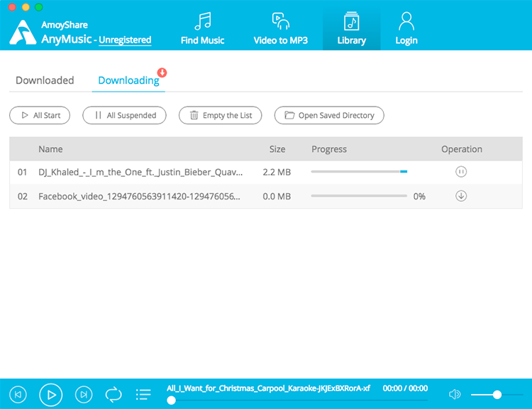
Task: Click the Facebook_video progress bar
Action: [359, 196]
